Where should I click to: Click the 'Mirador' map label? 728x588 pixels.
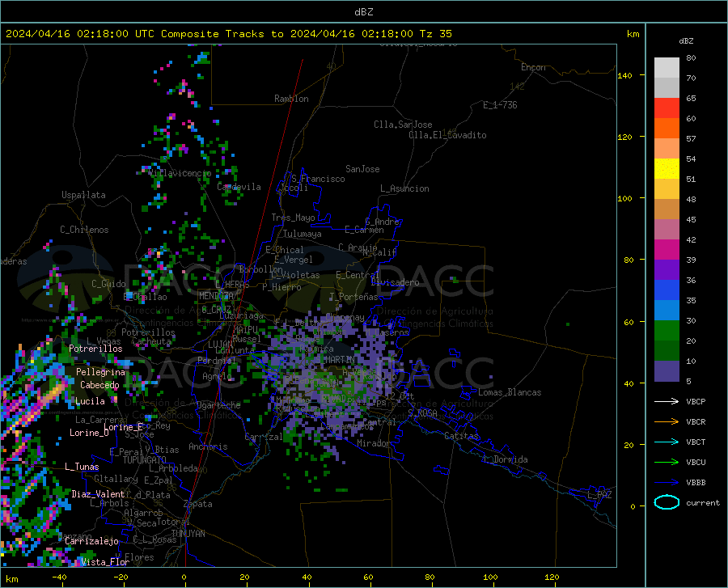[374, 443]
